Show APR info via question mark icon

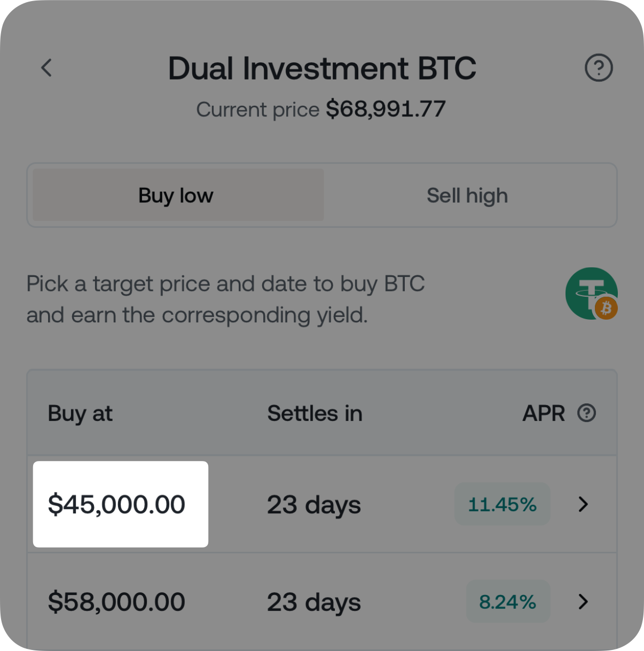[586, 413]
